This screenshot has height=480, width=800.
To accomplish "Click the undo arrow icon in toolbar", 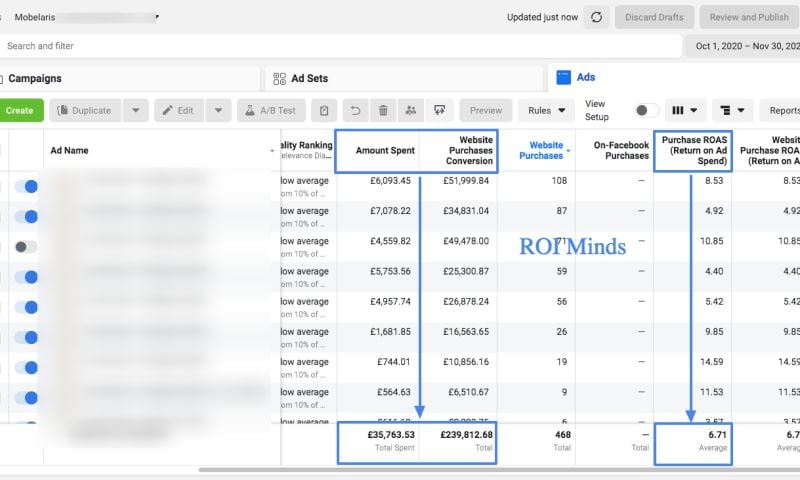I will pos(355,110).
